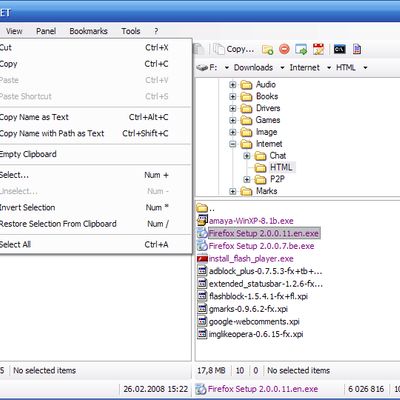Click the Copy... toolbar button
The width and height of the screenshot is (400, 400).
pyautogui.click(x=234, y=49)
